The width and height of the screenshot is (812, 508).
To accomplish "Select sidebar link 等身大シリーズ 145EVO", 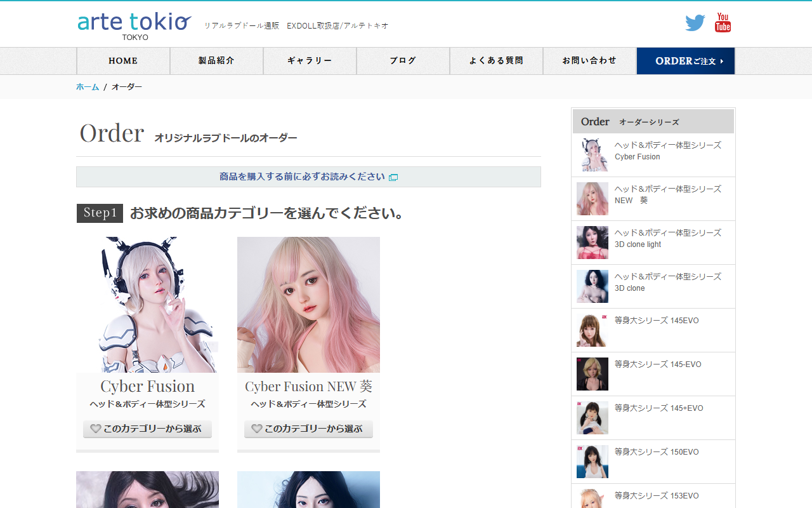I will click(657, 321).
